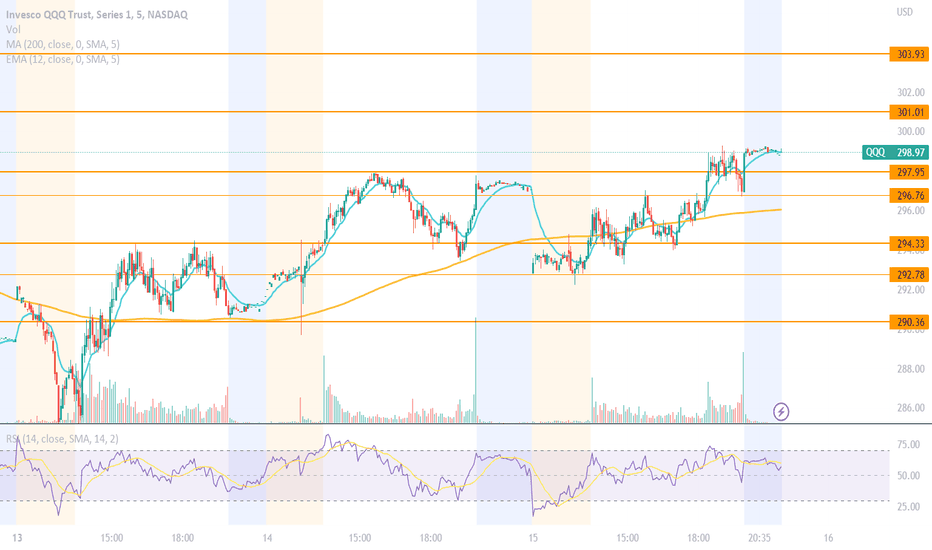
Task: Click the USD currency label
Action: tap(904, 12)
